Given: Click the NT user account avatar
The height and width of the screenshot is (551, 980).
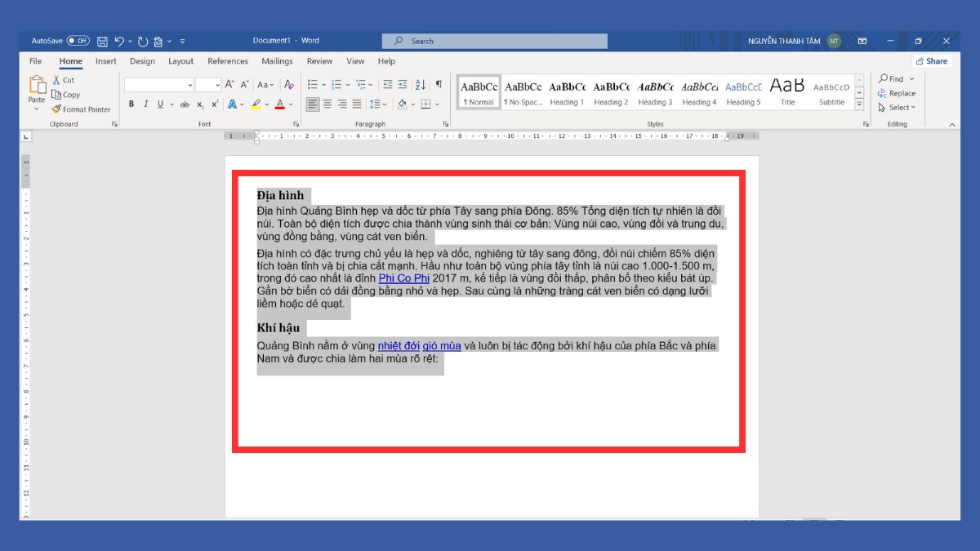Looking at the screenshot, I should pyautogui.click(x=834, y=41).
